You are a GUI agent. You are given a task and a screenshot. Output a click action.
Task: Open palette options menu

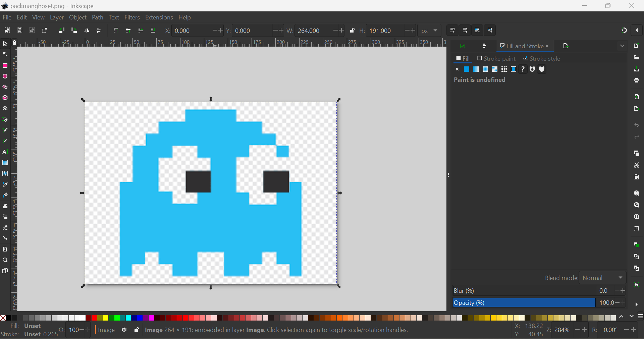[x=640, y=317]
